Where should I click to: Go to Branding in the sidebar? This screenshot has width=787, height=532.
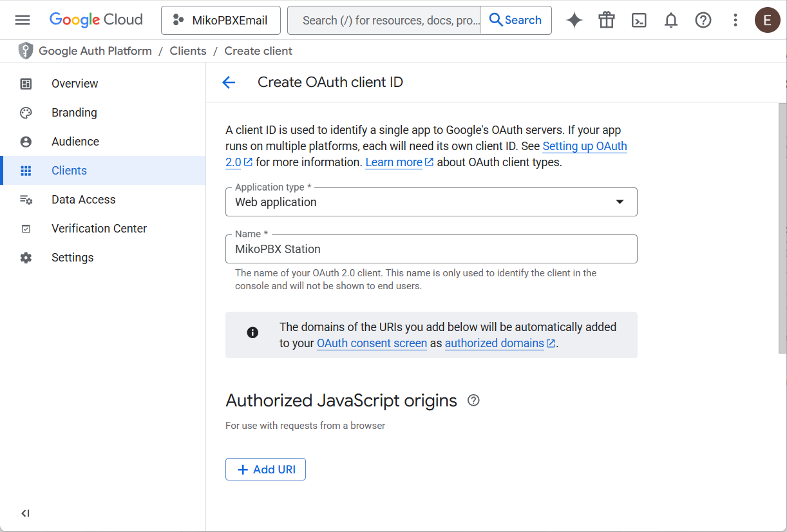[74, 113]
